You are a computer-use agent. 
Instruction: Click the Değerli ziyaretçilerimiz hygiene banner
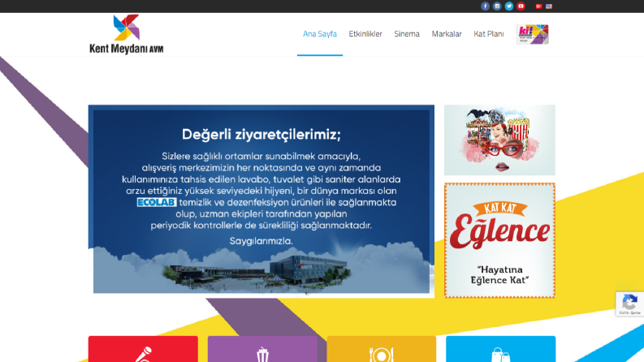pyautogui.click(x=261, y=201)
